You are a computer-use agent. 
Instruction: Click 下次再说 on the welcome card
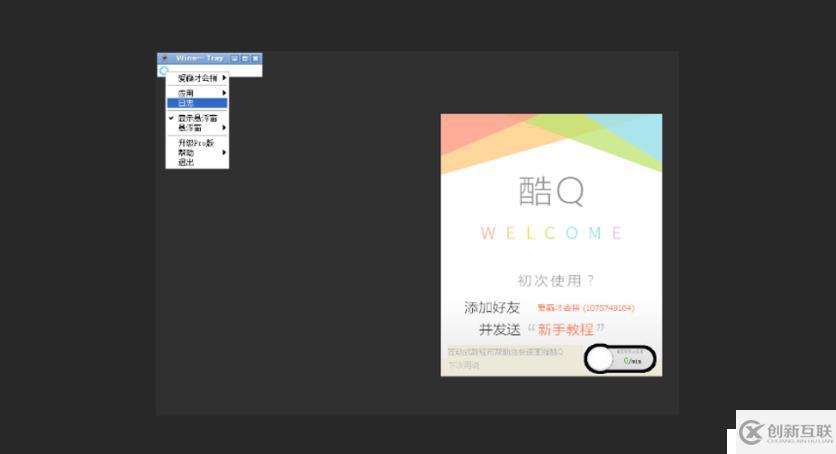463,366
